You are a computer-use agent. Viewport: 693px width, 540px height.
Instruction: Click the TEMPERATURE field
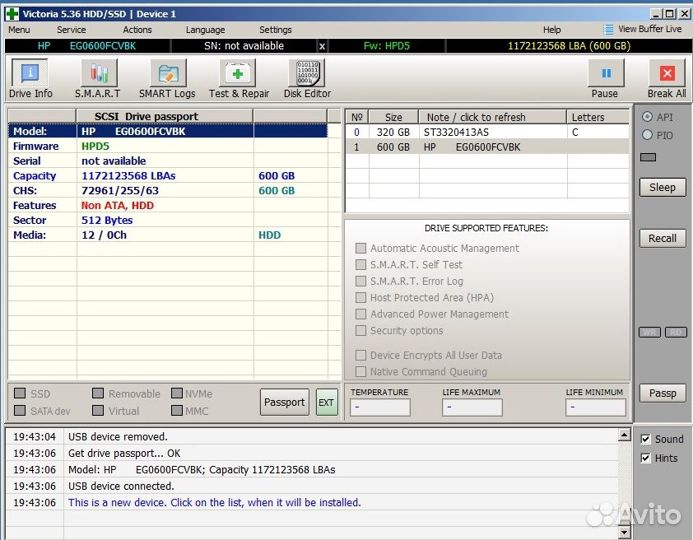[x=380, y=407]
